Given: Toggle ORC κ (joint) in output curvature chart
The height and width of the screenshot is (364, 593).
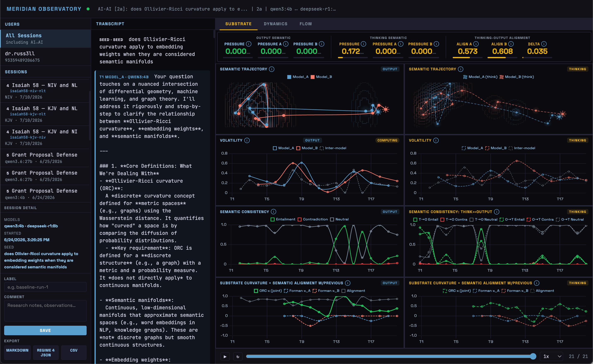Looking at the screenshot, I should [268, 290].
